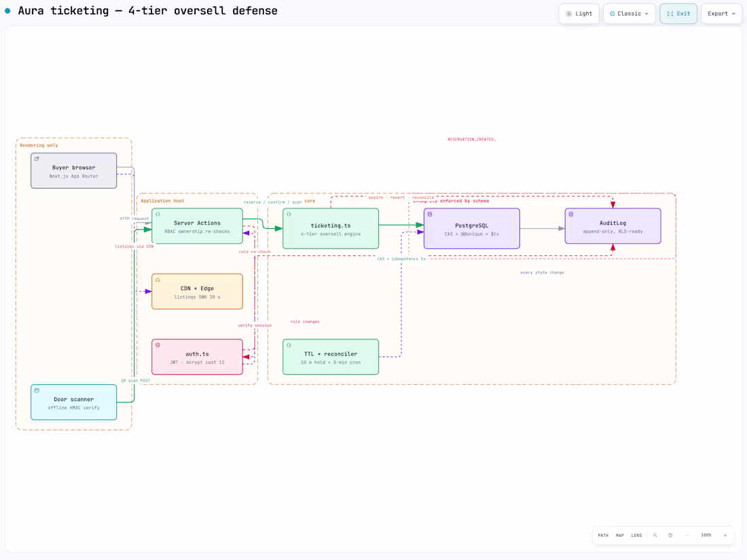Select the Server Actions node
Image resolution: width=747 pixels, height=560 pixels.
pos(197,226)
